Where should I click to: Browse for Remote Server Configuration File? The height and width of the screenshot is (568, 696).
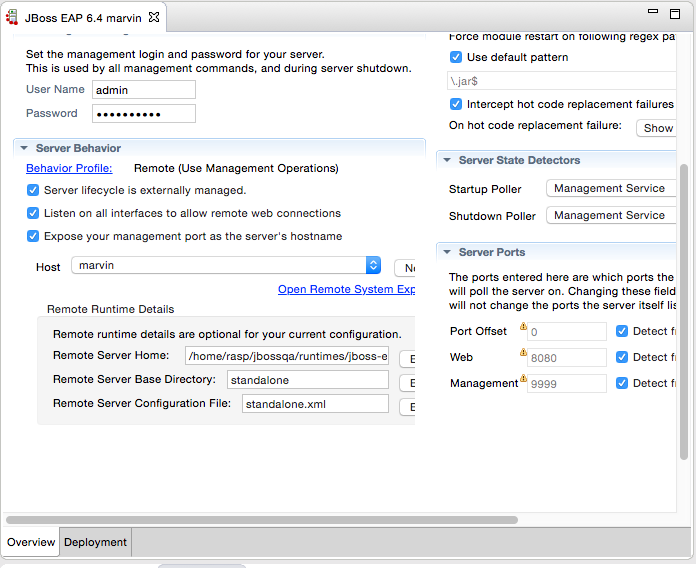click(407, 407)
